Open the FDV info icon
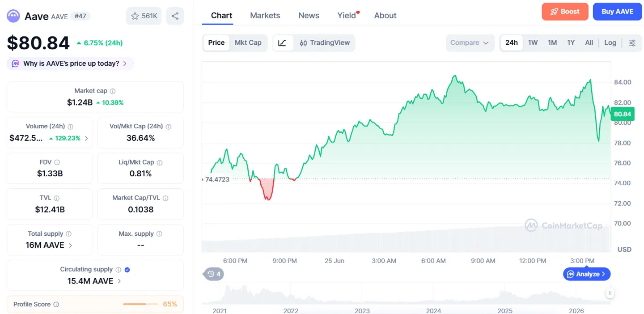This screenshot has height=314, width=644. [x=57, y=162]
